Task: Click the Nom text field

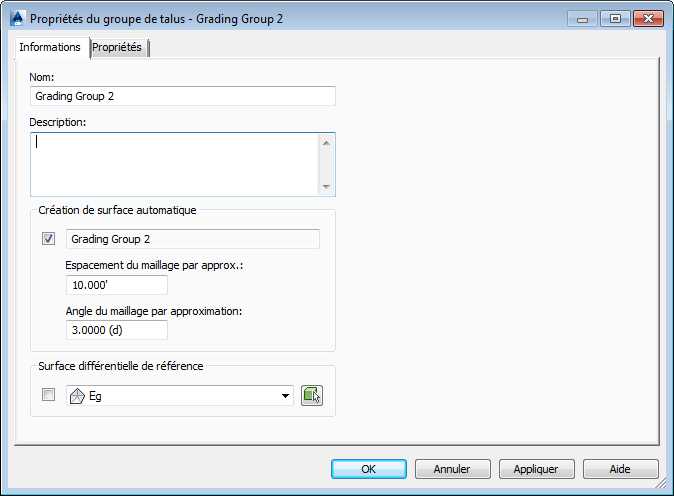Action: 183,96
